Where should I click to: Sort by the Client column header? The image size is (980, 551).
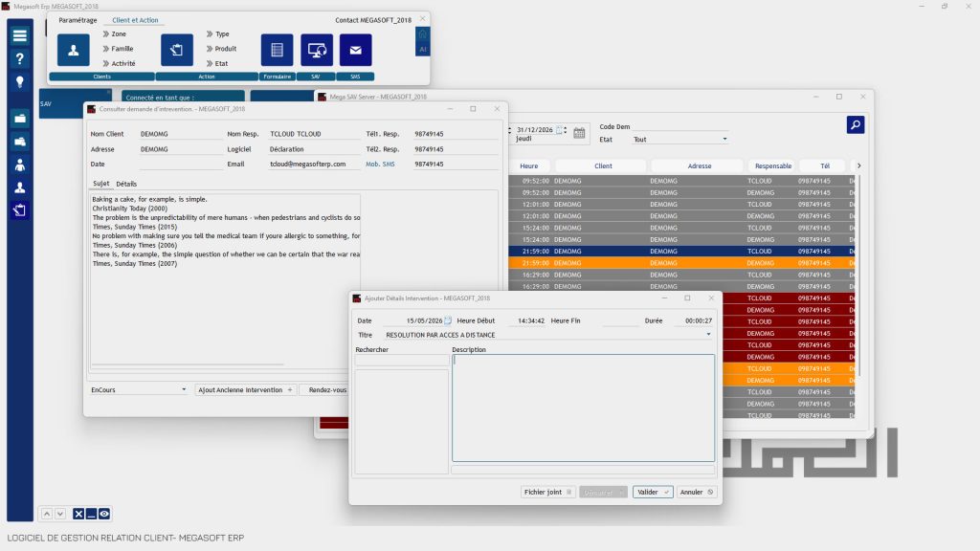(603, 166)
